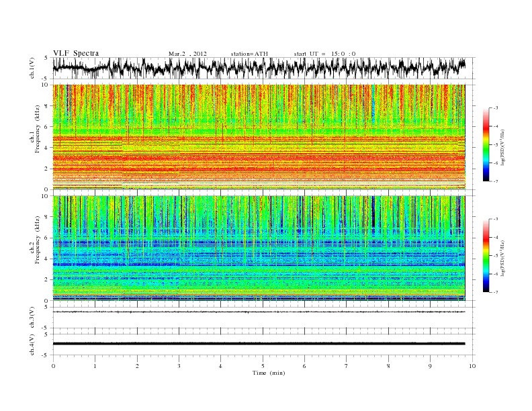
Task: Select the date label Mar.2, 2012
Action: click(x=187, y=54)
